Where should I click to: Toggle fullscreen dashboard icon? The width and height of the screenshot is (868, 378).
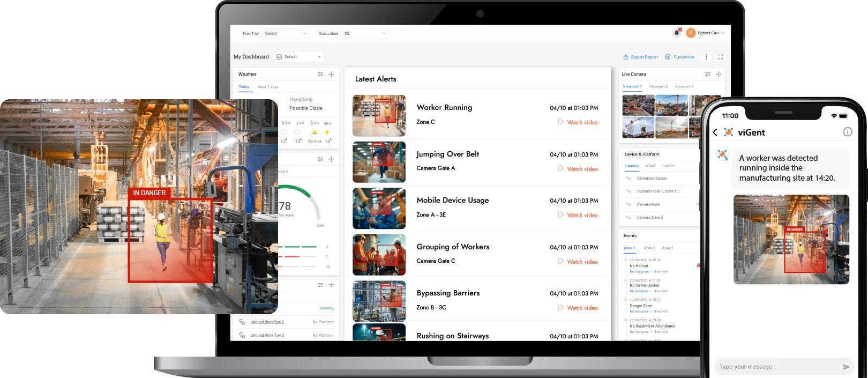721,57
